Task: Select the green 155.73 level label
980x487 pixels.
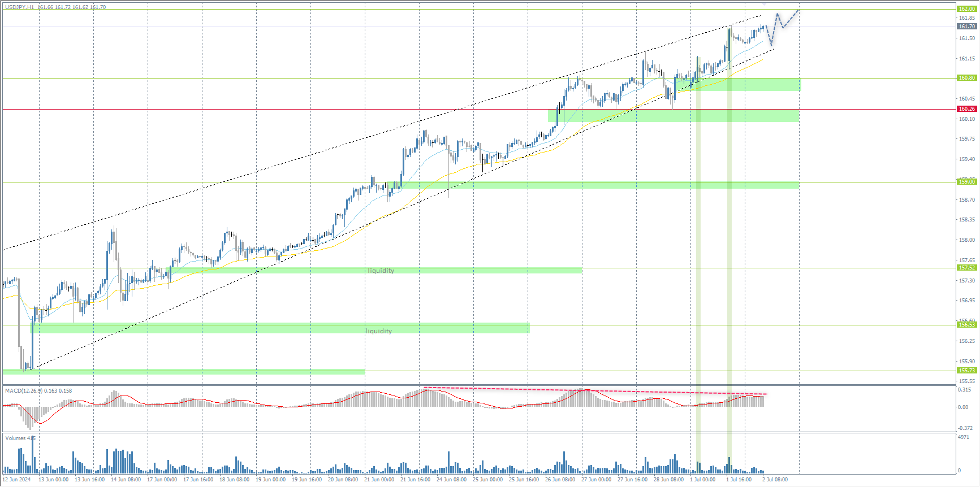Action: click(966, 371)
